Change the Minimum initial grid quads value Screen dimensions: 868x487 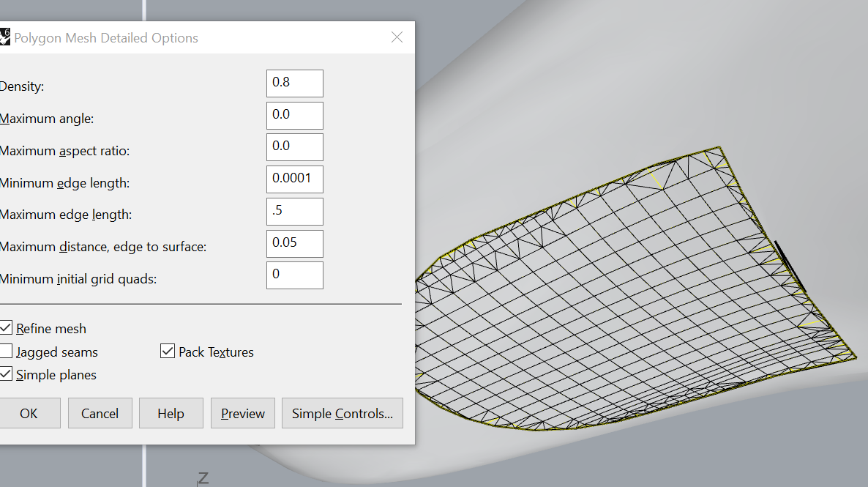click(294, 275)
